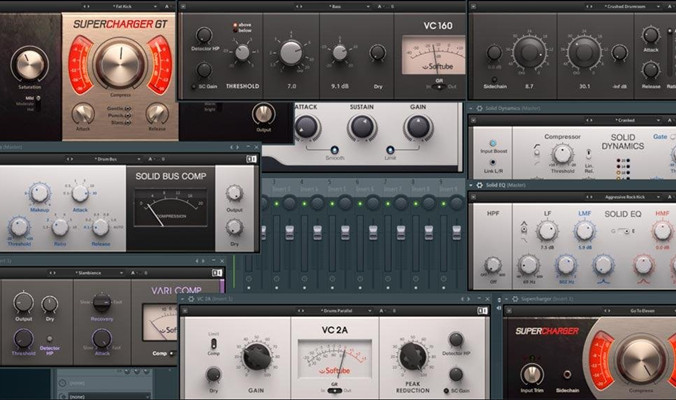The width and height of the screenshot is (676, 400).
Task: Toggle Detector HP button in Vari Comp
Action: point(50,339)
